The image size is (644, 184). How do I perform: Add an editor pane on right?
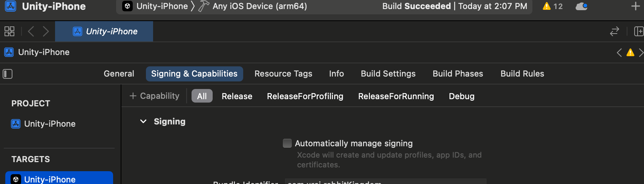point(639,31)
